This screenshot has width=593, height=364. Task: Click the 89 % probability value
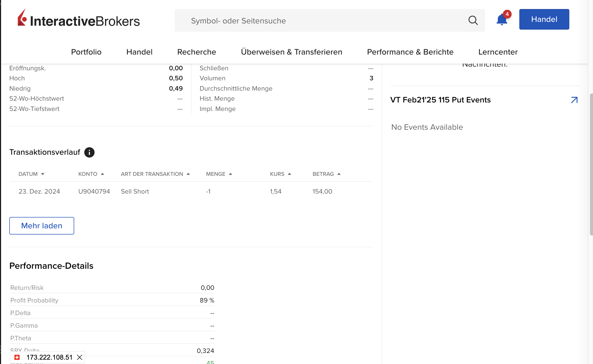click(x=207, y=300)
